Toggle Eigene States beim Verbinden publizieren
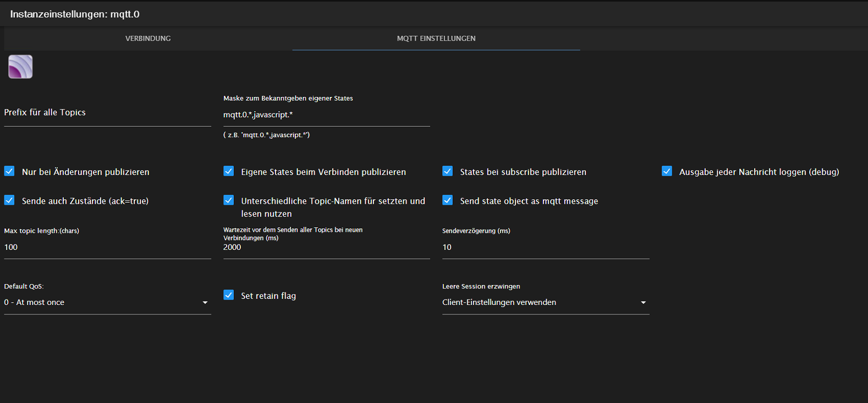 [229, 171]
